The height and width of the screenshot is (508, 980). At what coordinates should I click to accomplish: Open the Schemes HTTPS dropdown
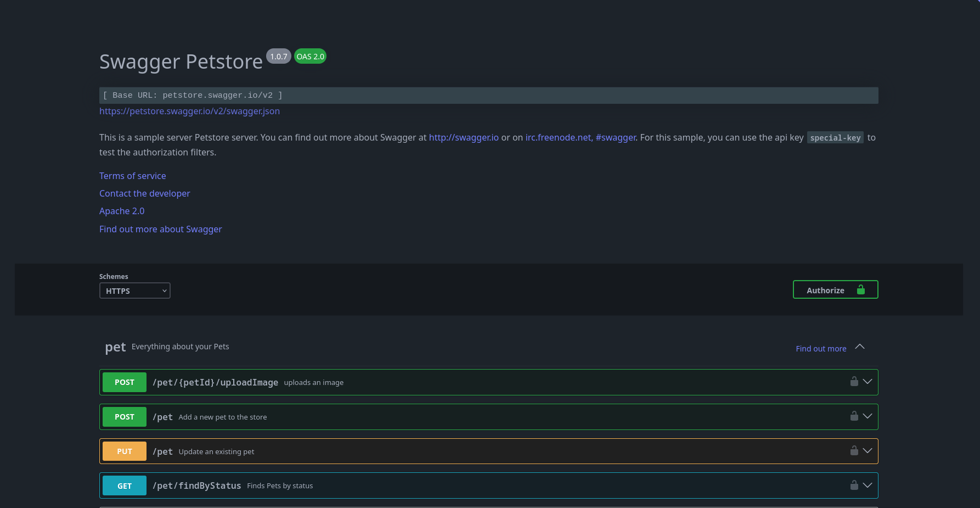pos(134,291)
